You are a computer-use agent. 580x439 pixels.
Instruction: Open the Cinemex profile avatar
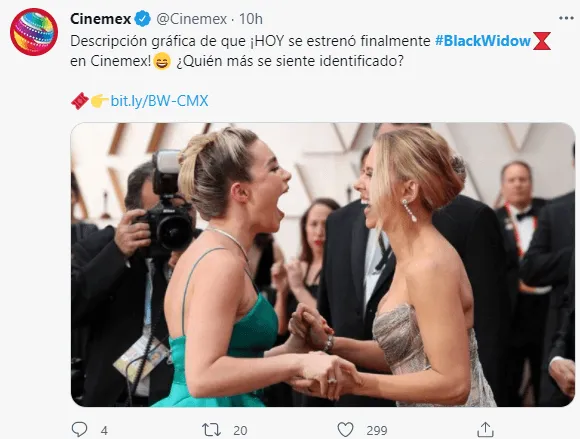34,32
